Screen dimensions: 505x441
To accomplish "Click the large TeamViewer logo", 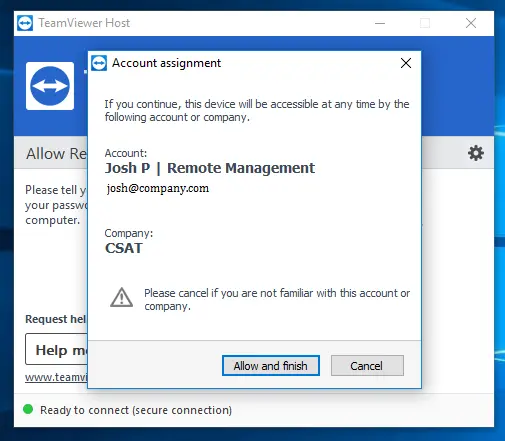I will [50, 86].
